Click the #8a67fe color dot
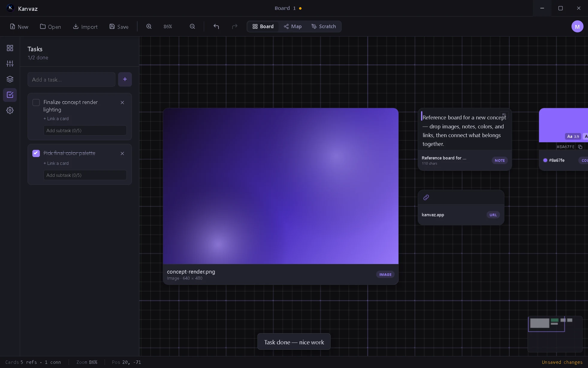The width and height of the screenshot is (588, 368). coord(545,160)
